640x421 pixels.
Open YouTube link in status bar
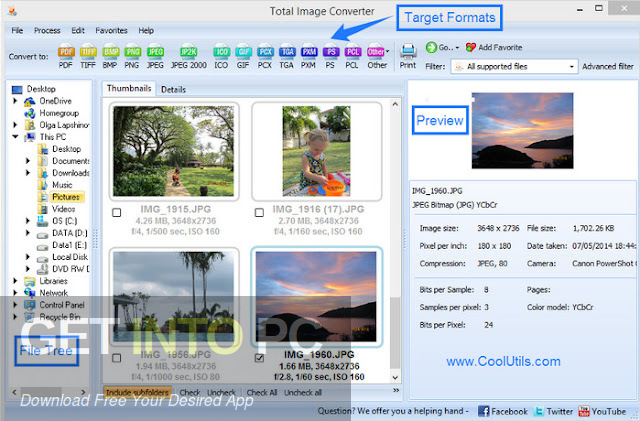click(602, 411)
